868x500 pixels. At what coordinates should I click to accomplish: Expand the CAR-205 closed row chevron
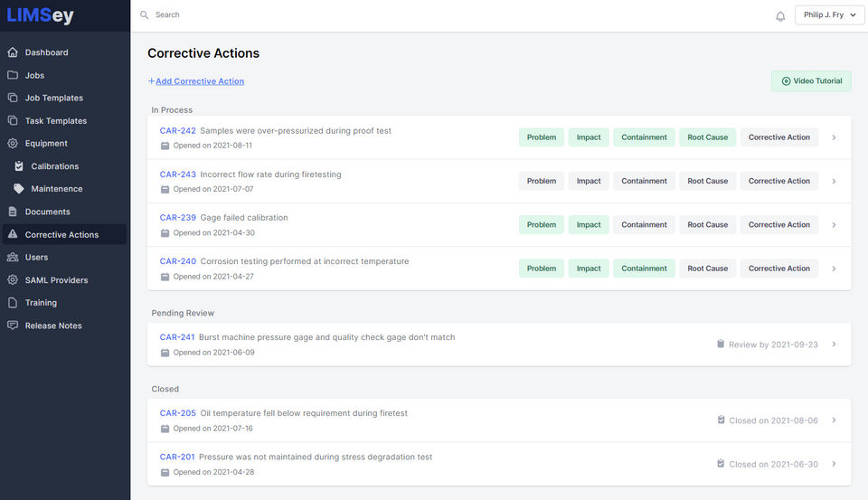coord(834,420)
